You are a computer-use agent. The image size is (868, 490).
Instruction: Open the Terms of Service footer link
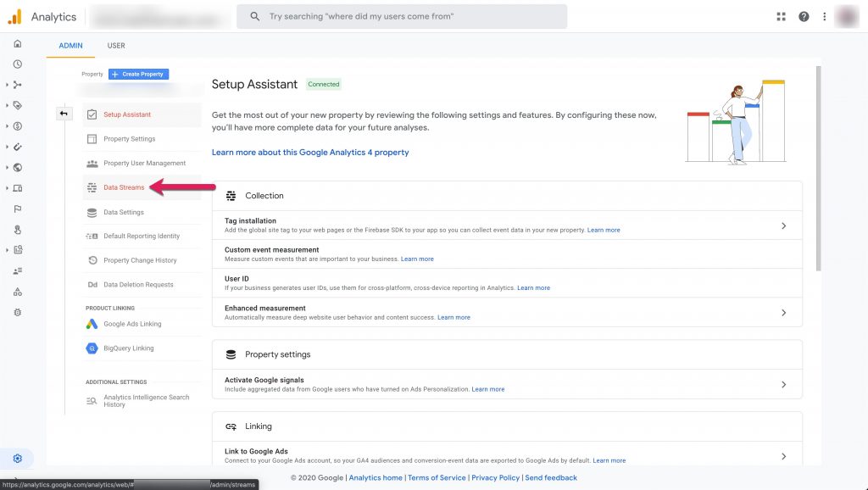pos(437,478)
